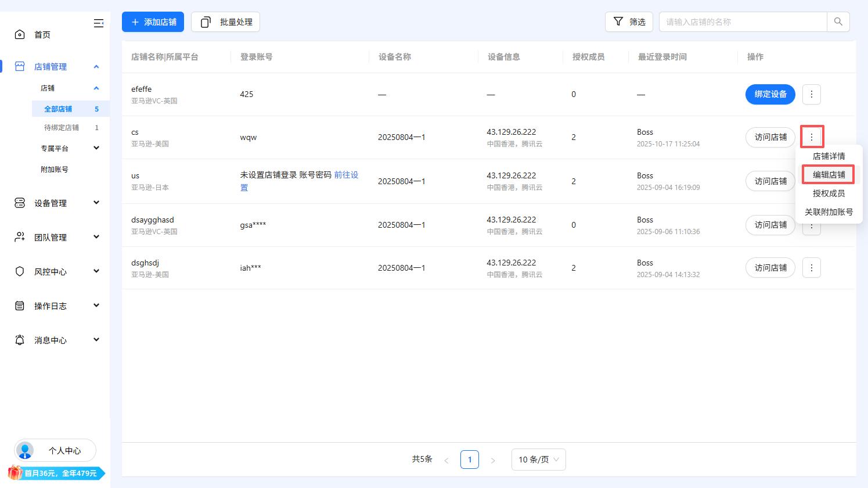Follow the 前往设置 link for us store

click(x=346, y=175)
